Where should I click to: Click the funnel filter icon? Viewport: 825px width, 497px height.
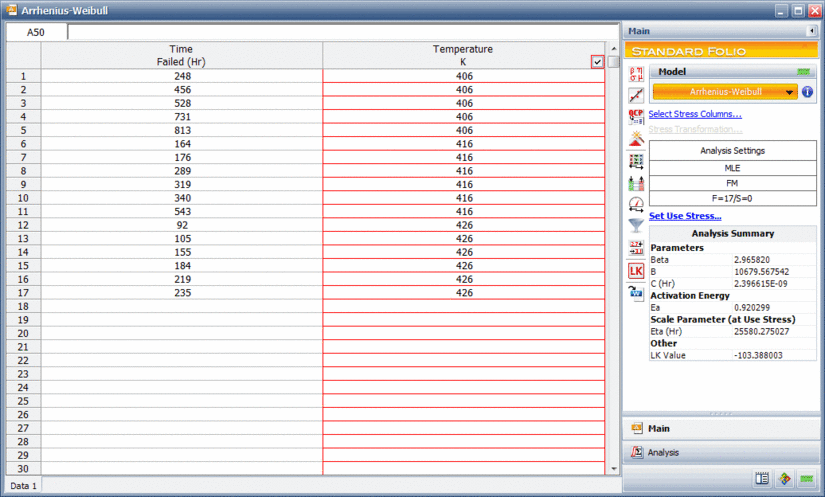[x=635, y=226]
